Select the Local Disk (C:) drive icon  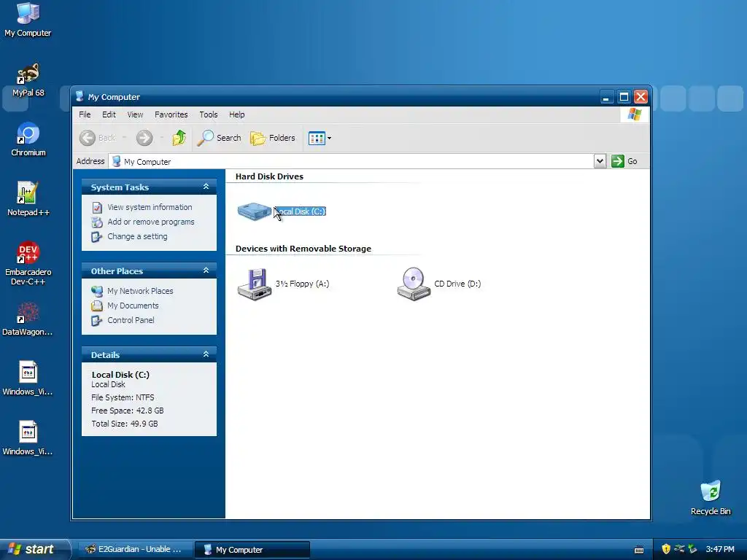pos(255,211)
